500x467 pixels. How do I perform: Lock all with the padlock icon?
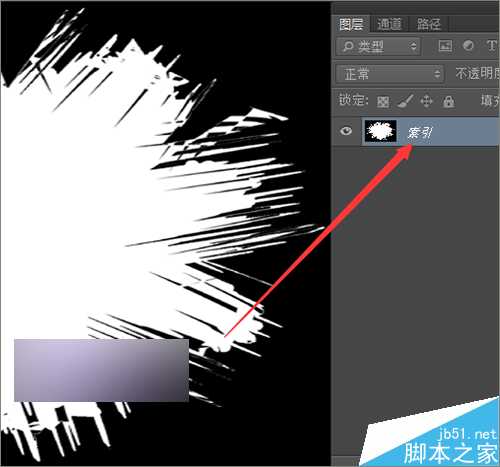[449, 101]
